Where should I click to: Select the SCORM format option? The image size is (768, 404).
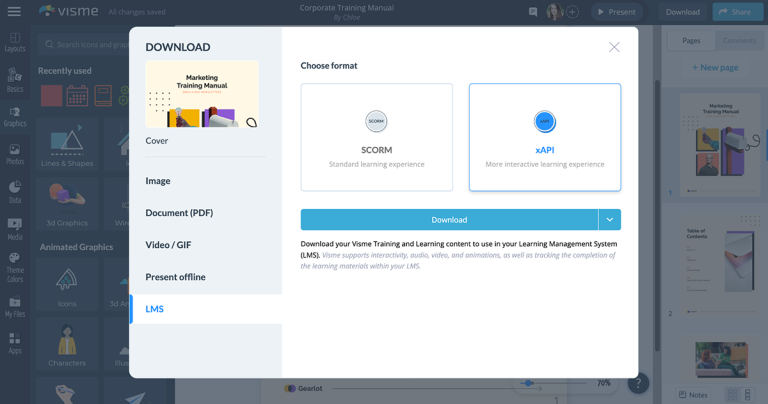click(x=376, y=137)
